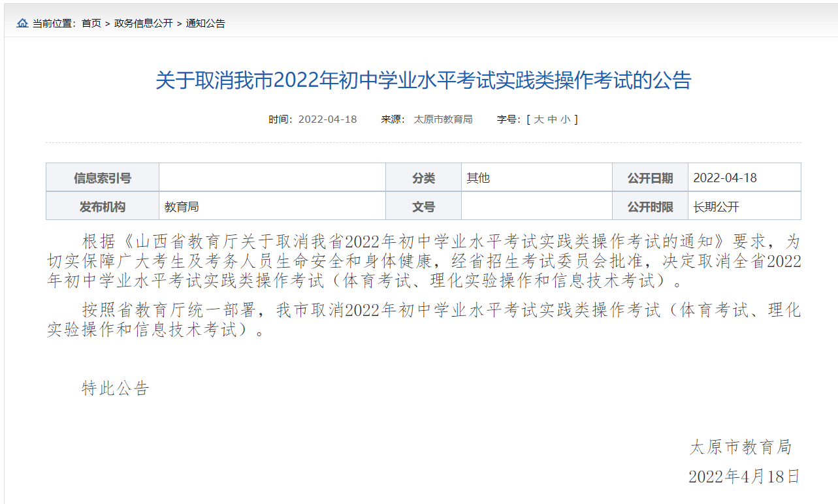Image resolution: width=838 pixels, height=504 pixels.
Task: Click the home icon in the breadcrumb
Action: pos(22,24)
